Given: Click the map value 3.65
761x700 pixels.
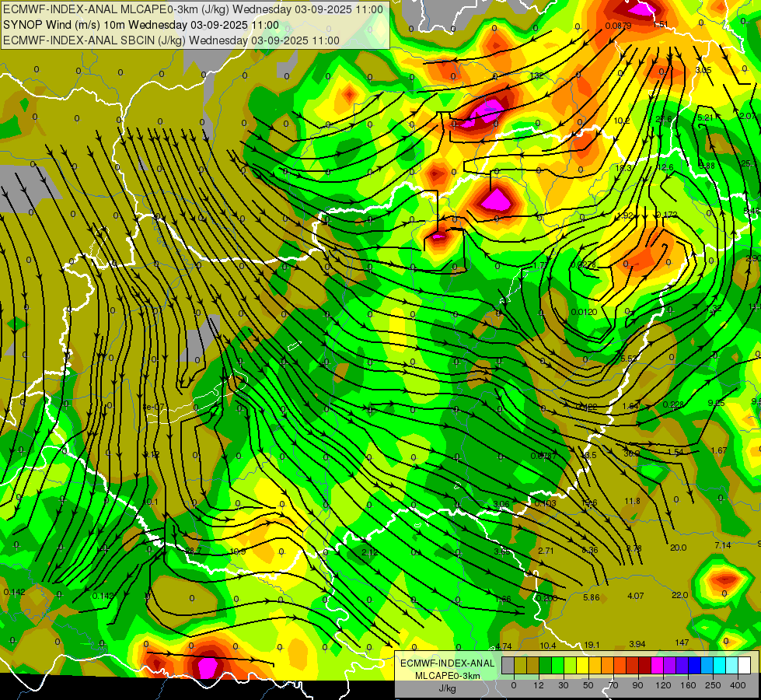Looking at the screenshot, I should 502,551.
